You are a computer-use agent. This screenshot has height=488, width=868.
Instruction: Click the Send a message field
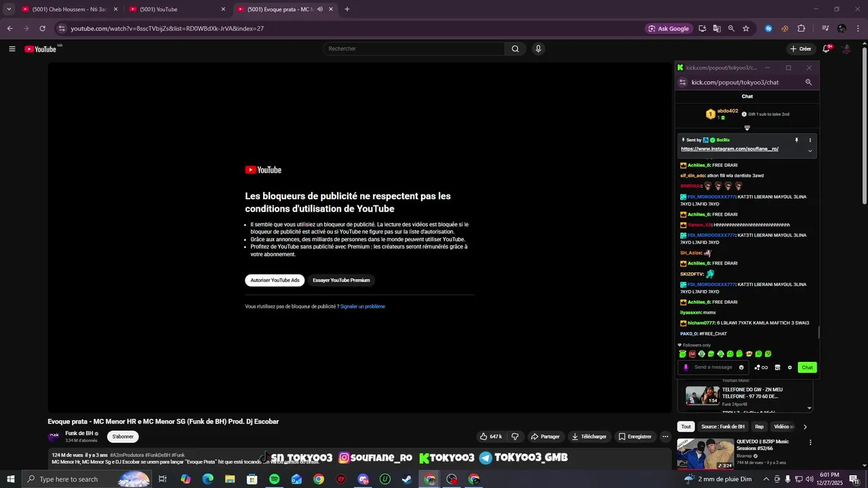(x=713, y=367)
